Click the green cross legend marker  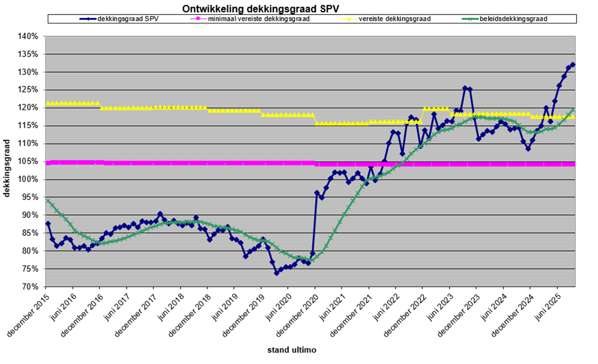tap(471, 19)
